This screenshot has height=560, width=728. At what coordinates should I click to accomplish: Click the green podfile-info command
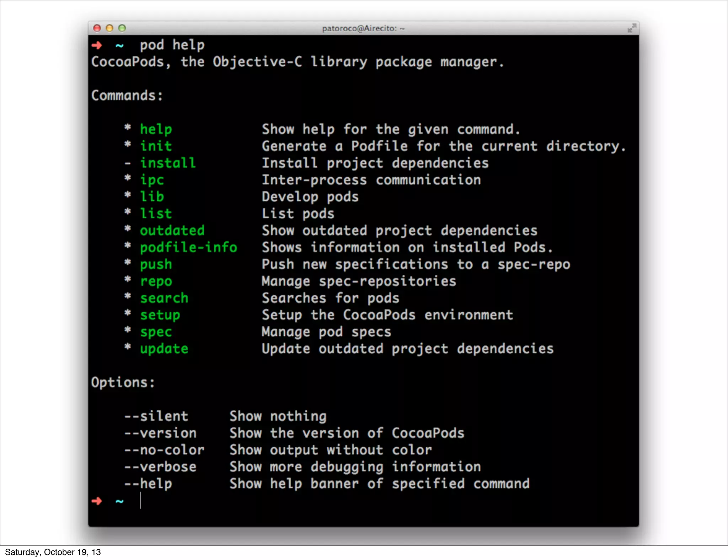click(x=188, y=247)
